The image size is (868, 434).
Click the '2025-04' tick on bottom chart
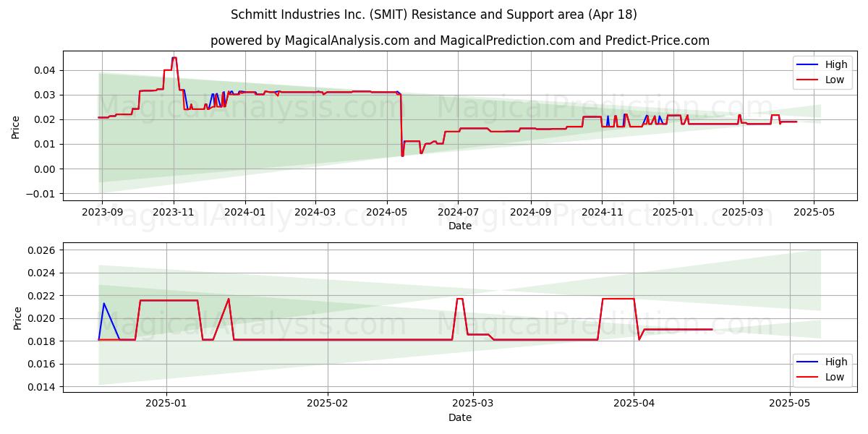pos(634,404)
